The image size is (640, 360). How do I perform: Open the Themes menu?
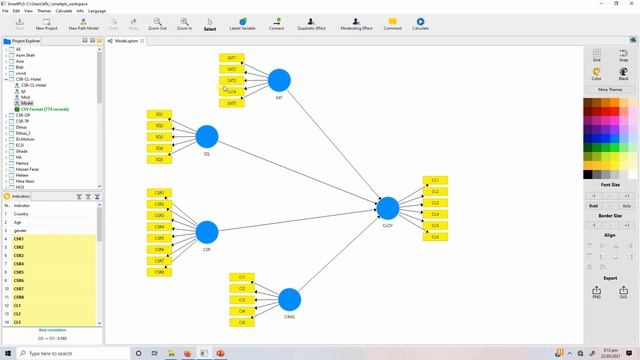pos(44,11)
